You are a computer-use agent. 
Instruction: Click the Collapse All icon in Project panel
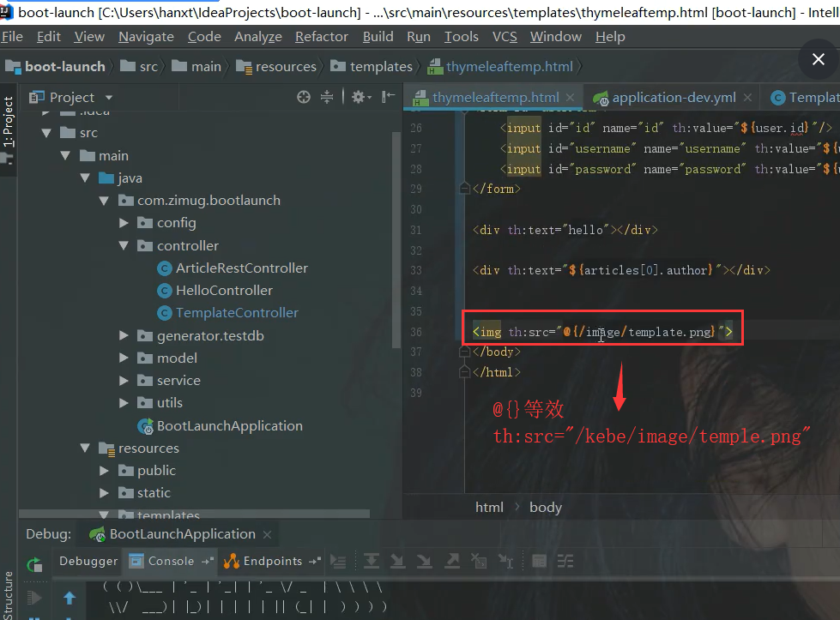click(327, 97)
